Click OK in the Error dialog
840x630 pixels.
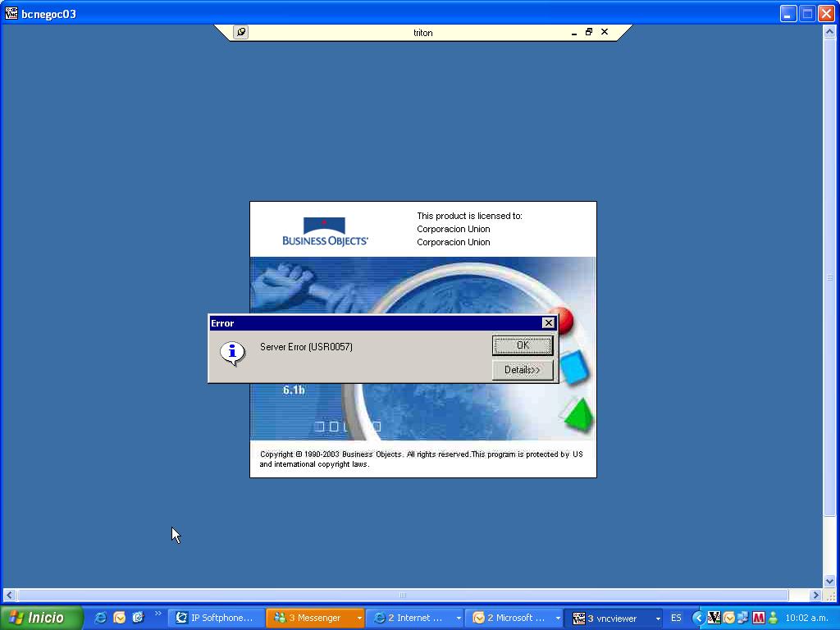click(523, 345)
